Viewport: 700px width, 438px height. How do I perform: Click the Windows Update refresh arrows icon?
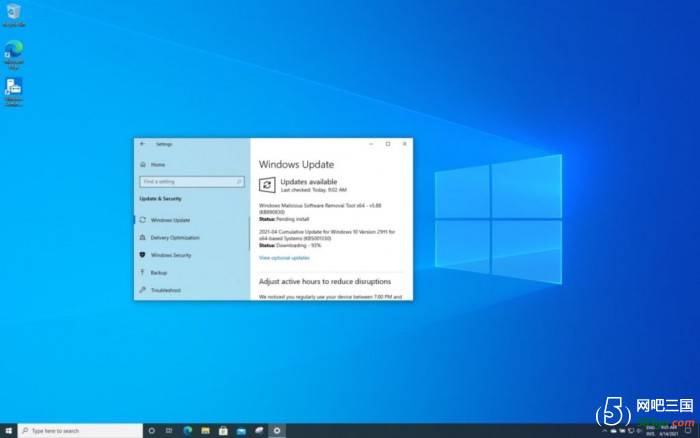pyautogui.click(x=267, y=185)
